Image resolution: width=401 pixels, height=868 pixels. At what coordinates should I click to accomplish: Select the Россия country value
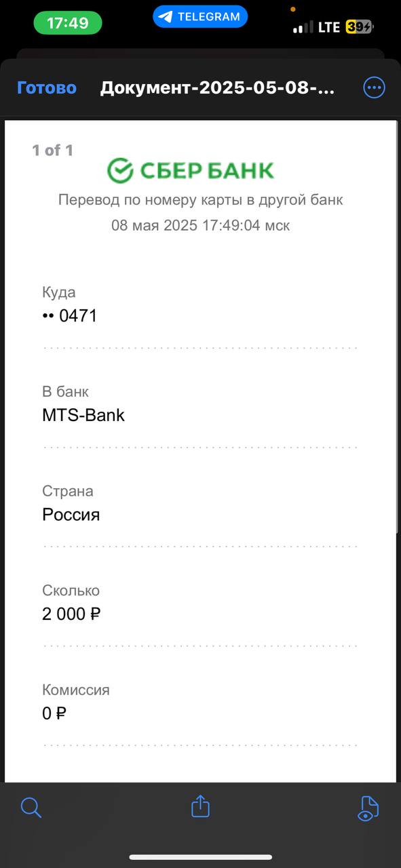[71, 514]
